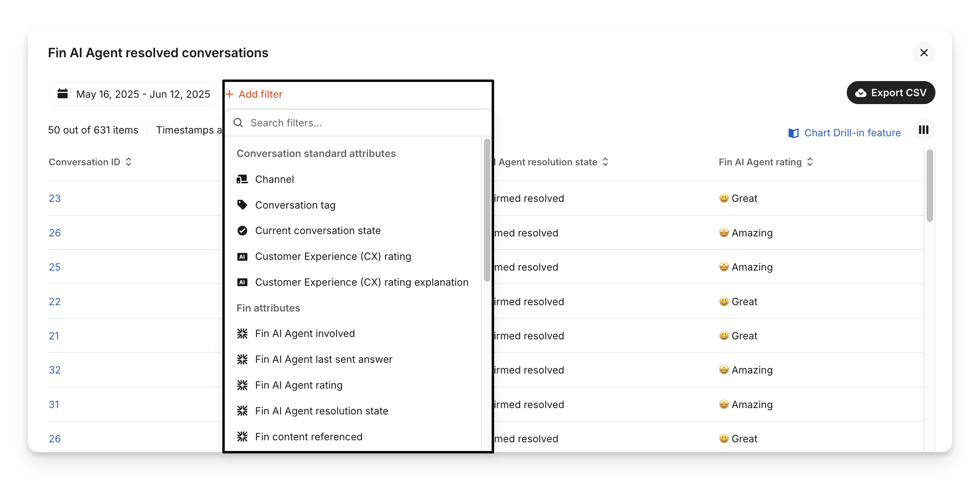The width and height of the screenshot is (980, 480).
Task: Open conversation ID 23 link
Action: tap(55, 198)
